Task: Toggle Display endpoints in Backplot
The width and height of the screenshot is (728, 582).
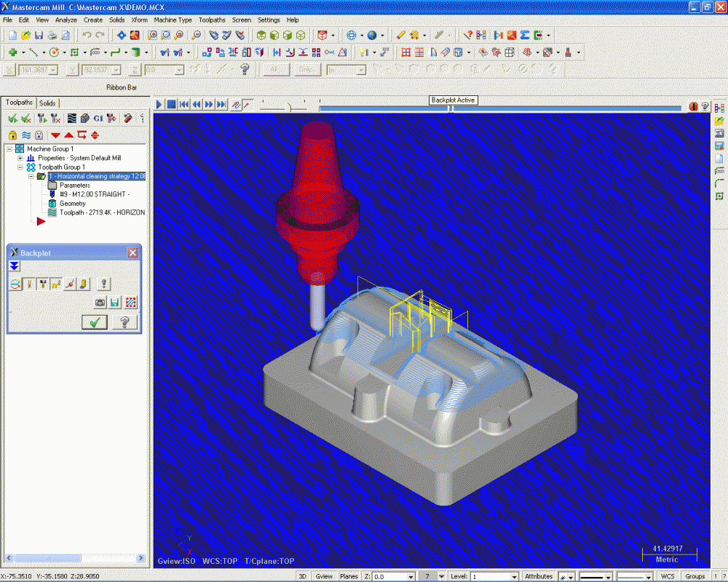Action: pyautogui.click(x=70, y=284)
